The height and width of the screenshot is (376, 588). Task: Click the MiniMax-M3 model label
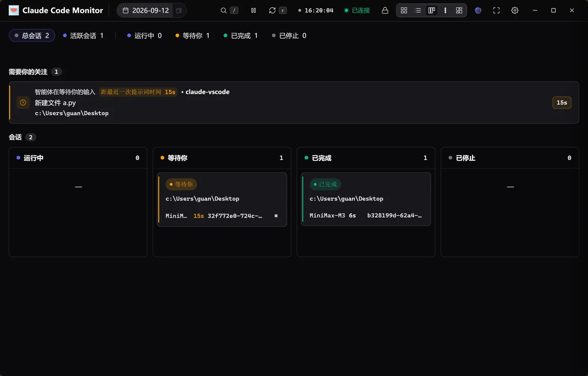coord(327,216)
